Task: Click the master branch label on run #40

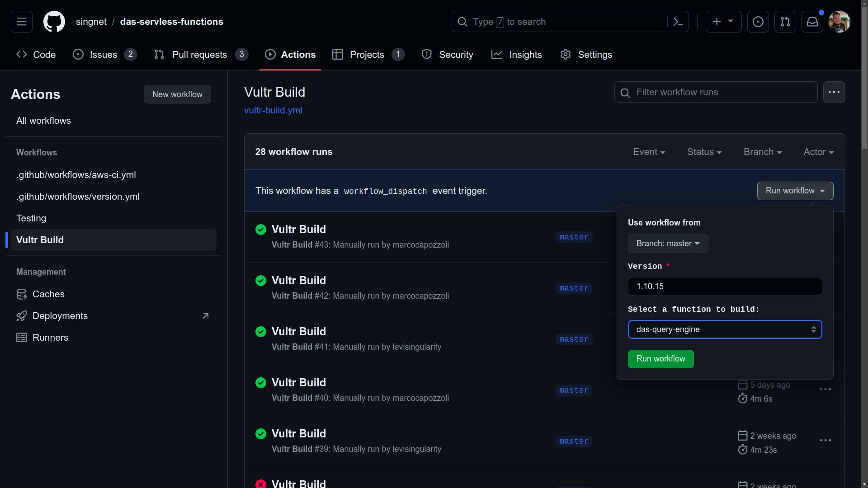Action: click(574, 390)
